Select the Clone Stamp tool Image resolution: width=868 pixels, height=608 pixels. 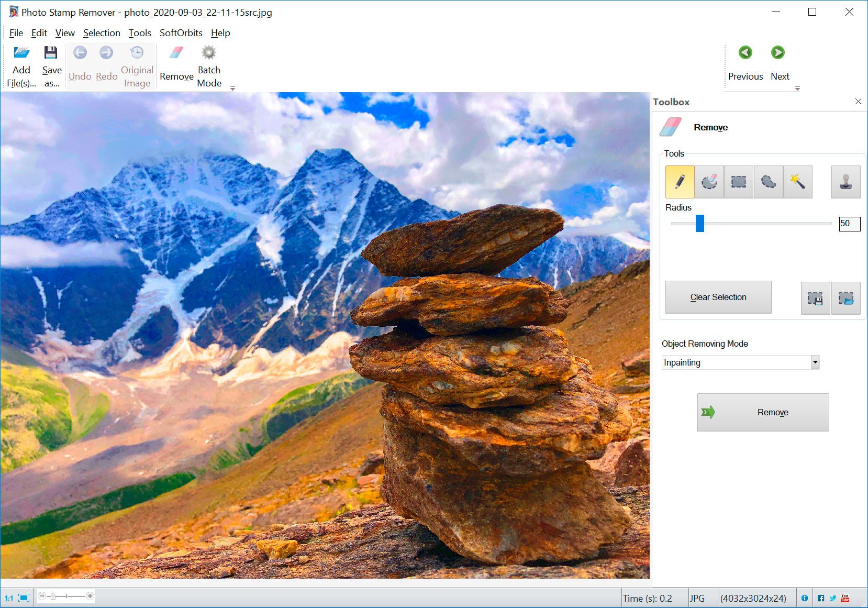click(845, 182)
